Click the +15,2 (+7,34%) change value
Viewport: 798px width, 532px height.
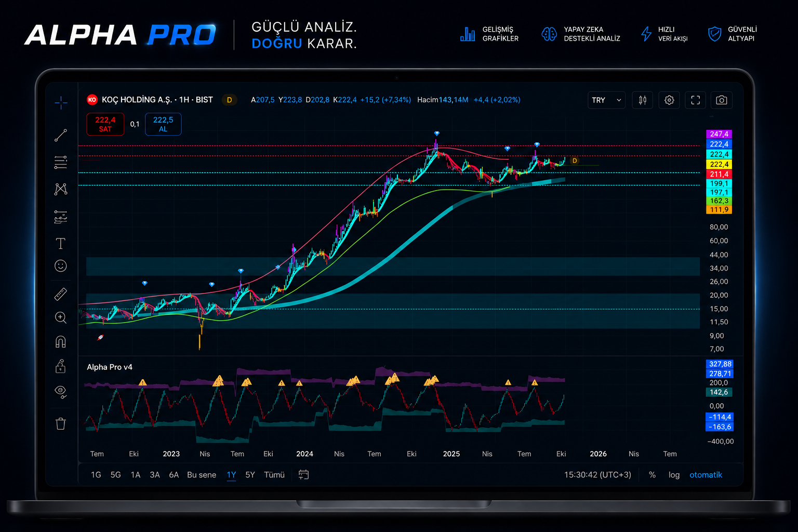[385, 100]
